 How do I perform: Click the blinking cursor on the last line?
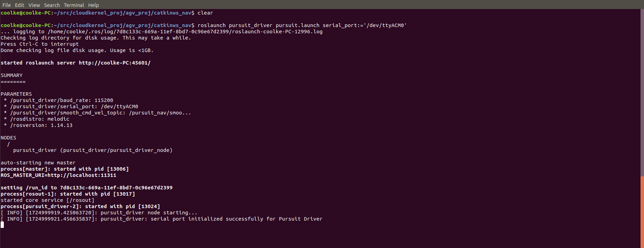(2, 225)
